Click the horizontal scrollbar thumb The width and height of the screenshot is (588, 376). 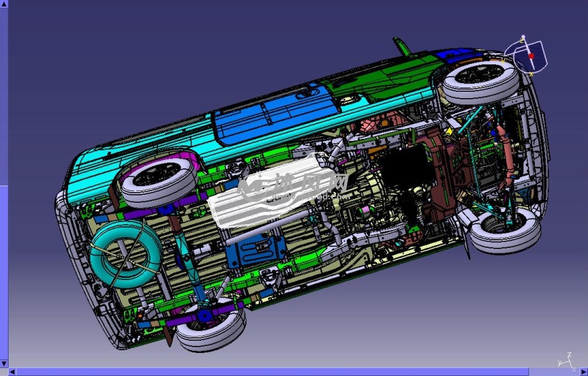pyautogui.click(x=272, y=372)
